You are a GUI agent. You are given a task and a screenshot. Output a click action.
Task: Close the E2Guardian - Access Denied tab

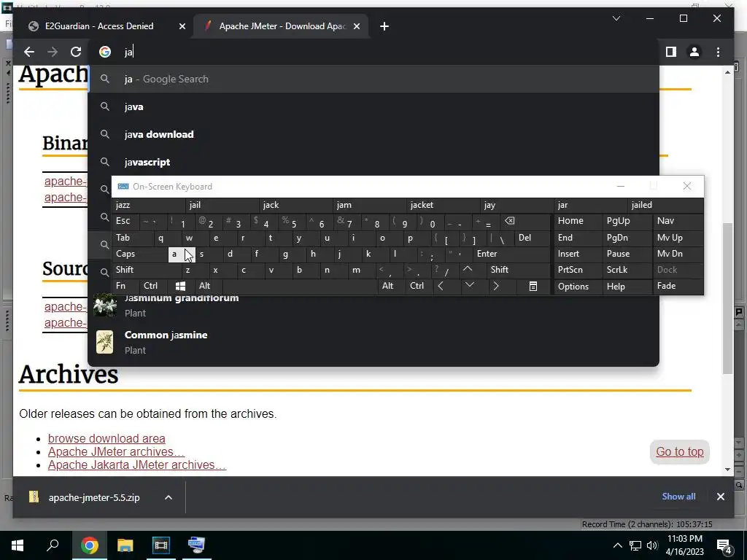click(182, 27)
